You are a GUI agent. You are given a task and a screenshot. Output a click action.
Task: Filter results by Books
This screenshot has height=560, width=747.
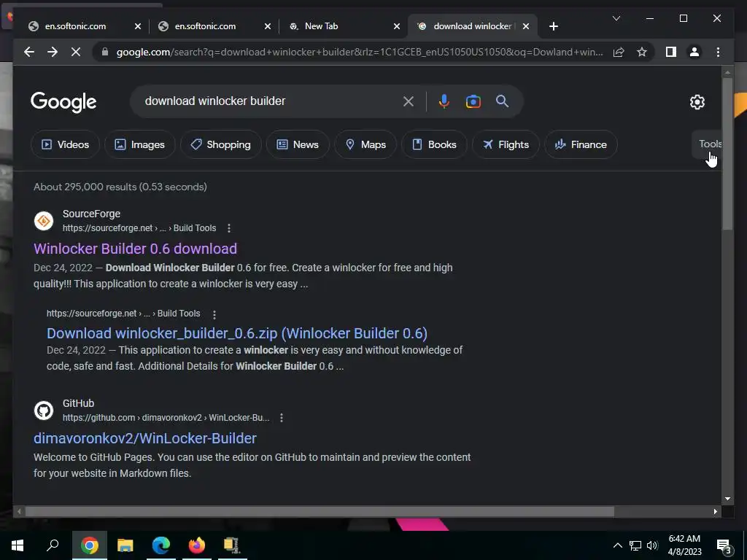click(434, 144)
